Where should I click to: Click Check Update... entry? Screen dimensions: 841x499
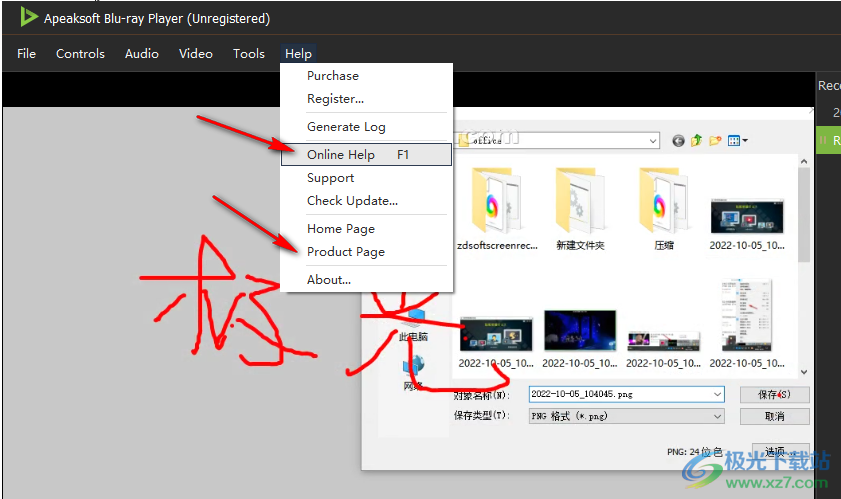(366, 201)
